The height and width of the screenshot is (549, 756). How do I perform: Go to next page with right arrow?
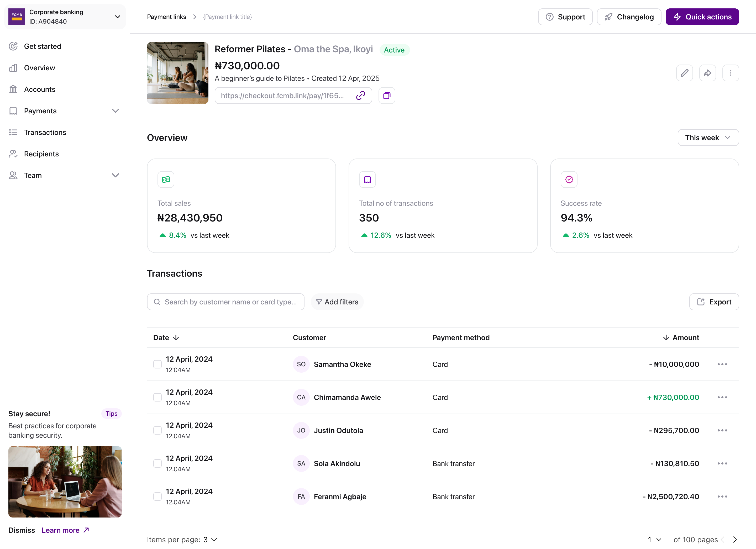coord(735,539)
